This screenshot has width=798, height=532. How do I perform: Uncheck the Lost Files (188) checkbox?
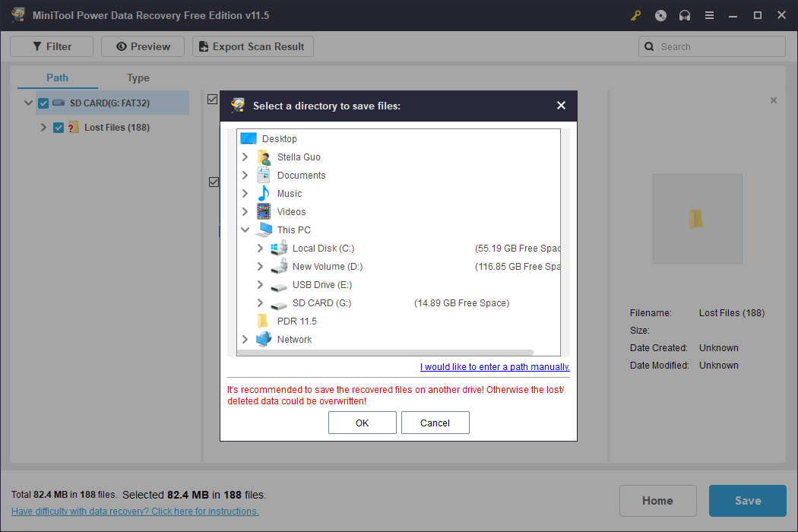pos(59,127)
